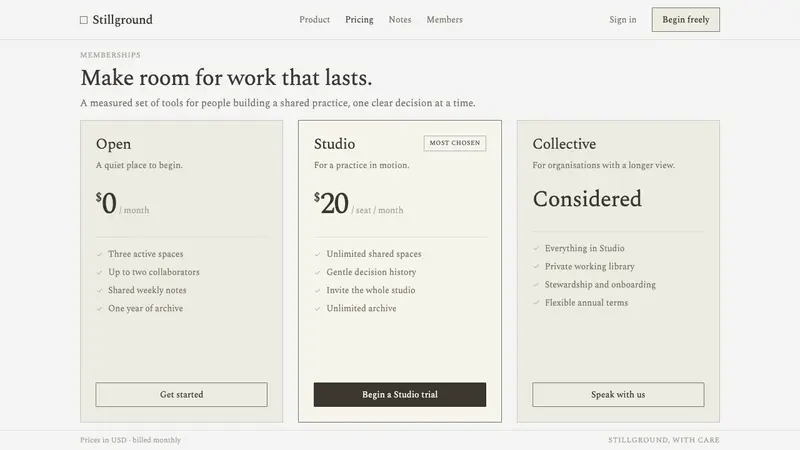
Task: Click the Studio plan title
Action: coord(334,144)
